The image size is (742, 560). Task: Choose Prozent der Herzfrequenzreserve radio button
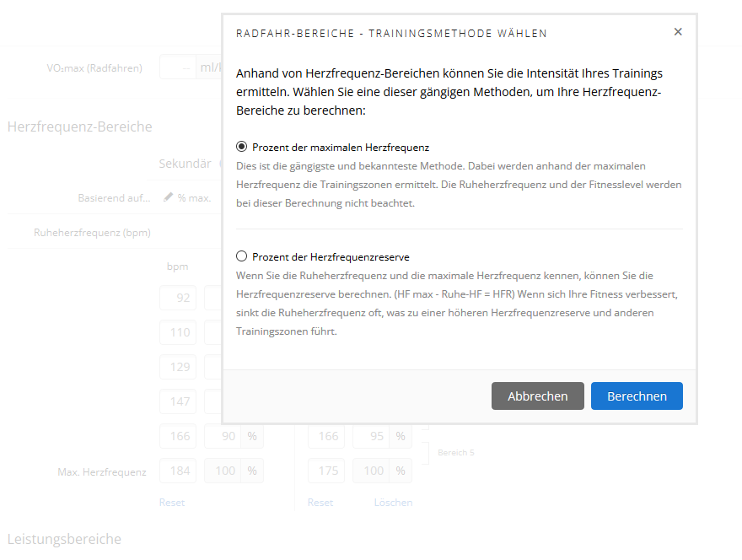242,256
